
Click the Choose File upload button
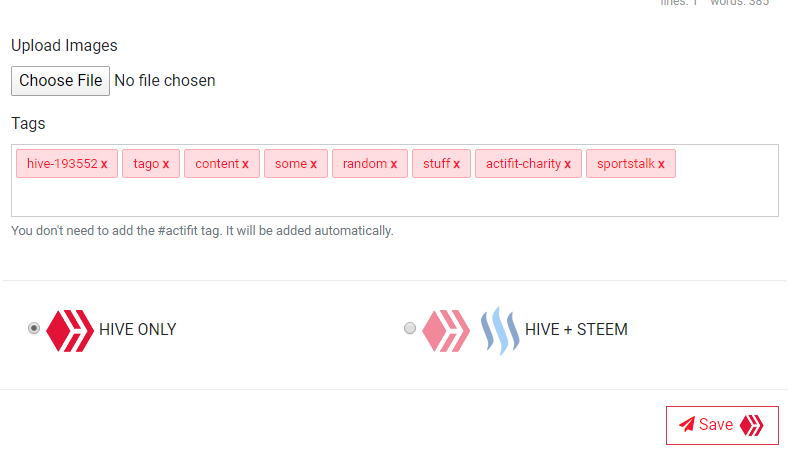point(60,80)
